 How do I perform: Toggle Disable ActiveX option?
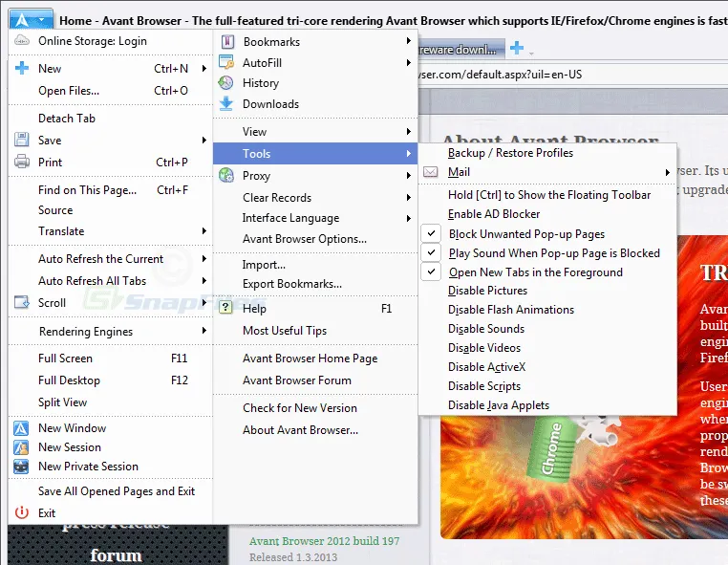(486, 367)
